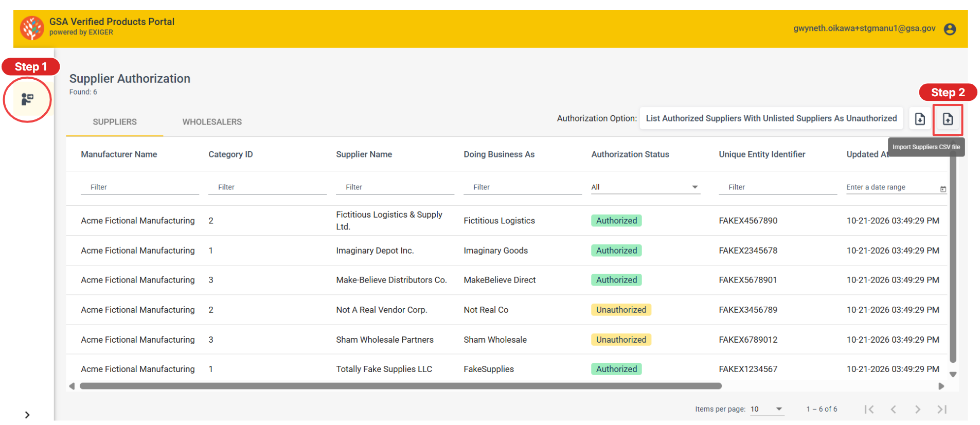Sort by Doing Business As column header
This screenshot has height=425, width=980.
click(x=499, y=154)
